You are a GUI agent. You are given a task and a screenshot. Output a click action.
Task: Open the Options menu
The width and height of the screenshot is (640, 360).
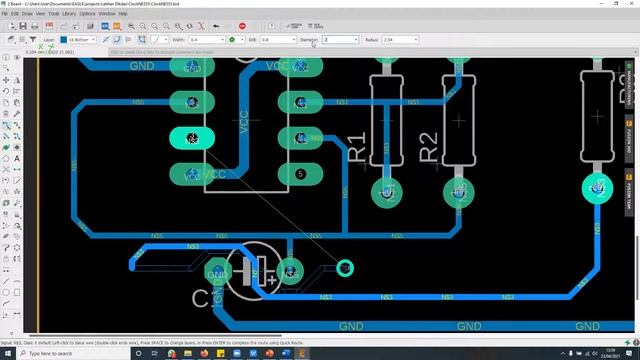coord(87,13)
